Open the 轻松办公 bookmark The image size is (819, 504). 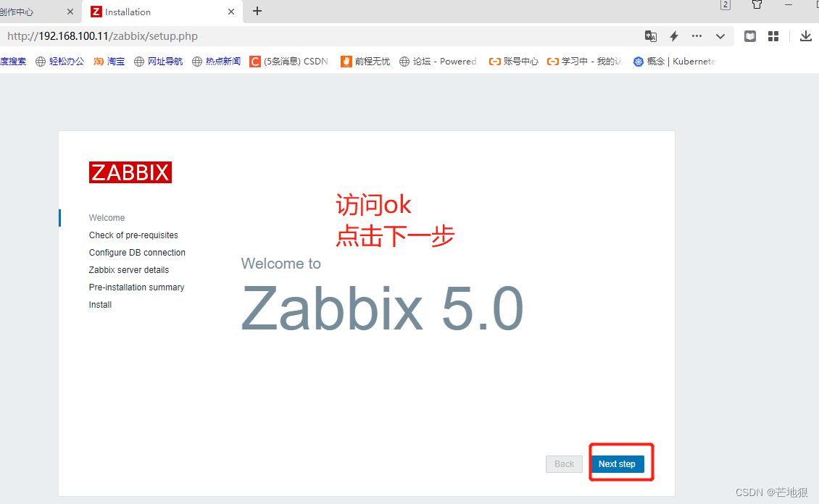tap(59, 61)
